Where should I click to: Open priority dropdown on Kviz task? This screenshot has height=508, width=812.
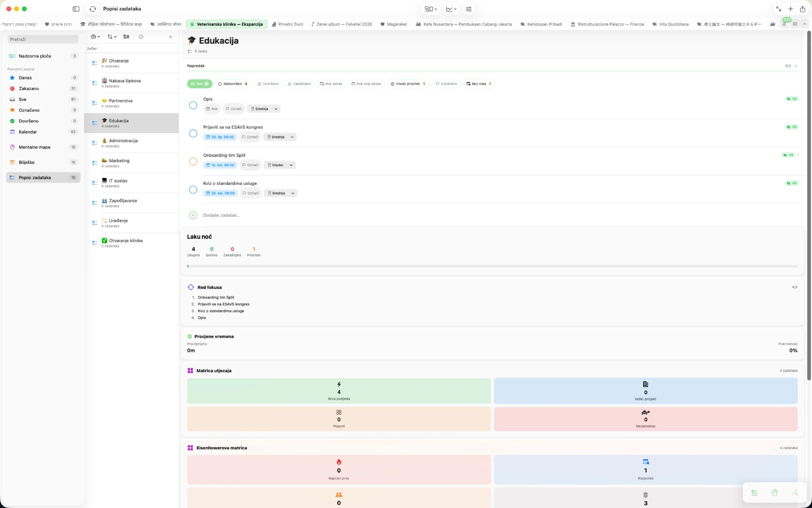(281, 193)
